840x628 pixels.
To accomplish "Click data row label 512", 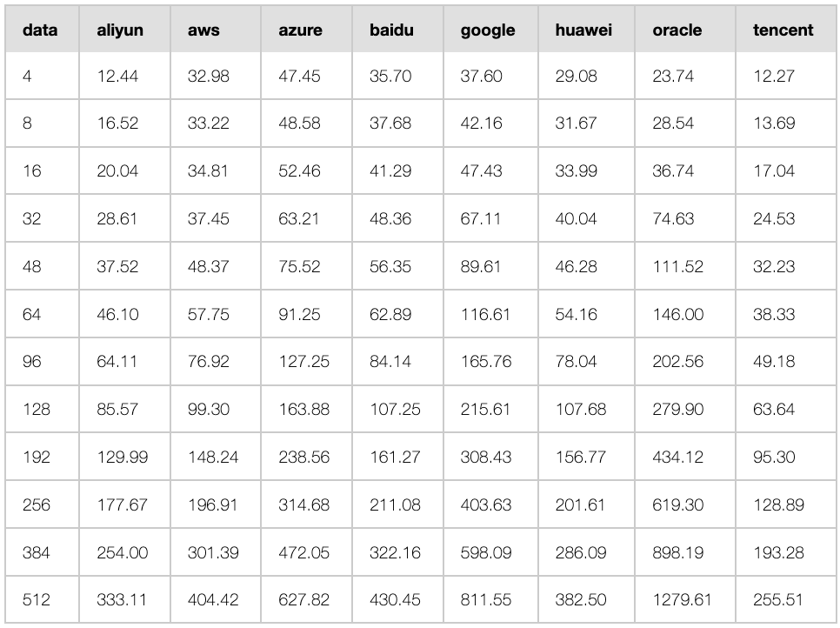I will (43, 599).
